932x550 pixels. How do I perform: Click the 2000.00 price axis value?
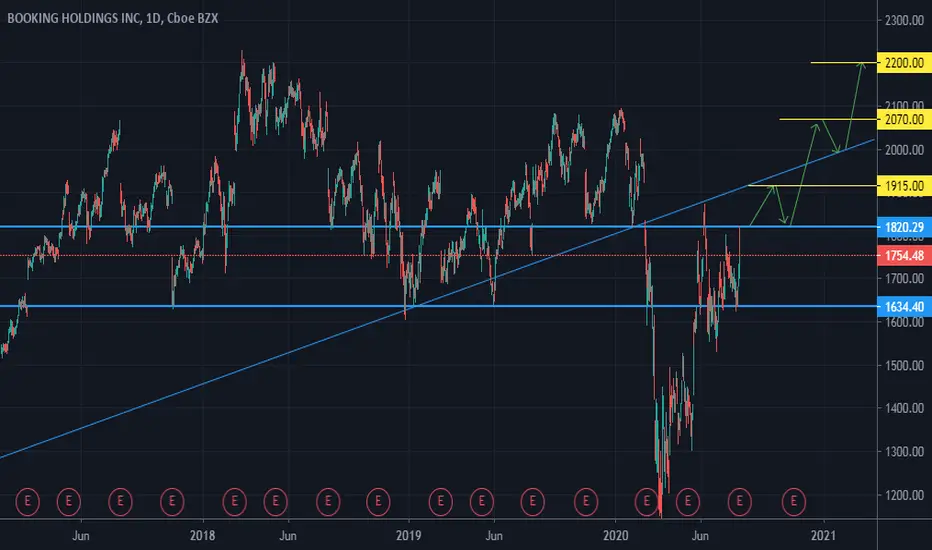[x=904, y=150]
